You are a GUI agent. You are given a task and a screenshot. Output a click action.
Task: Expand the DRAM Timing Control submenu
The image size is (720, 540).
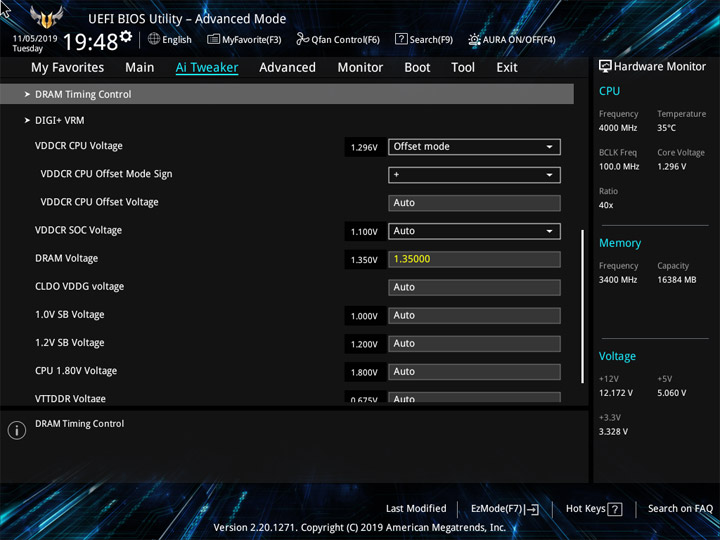point(287,94)
